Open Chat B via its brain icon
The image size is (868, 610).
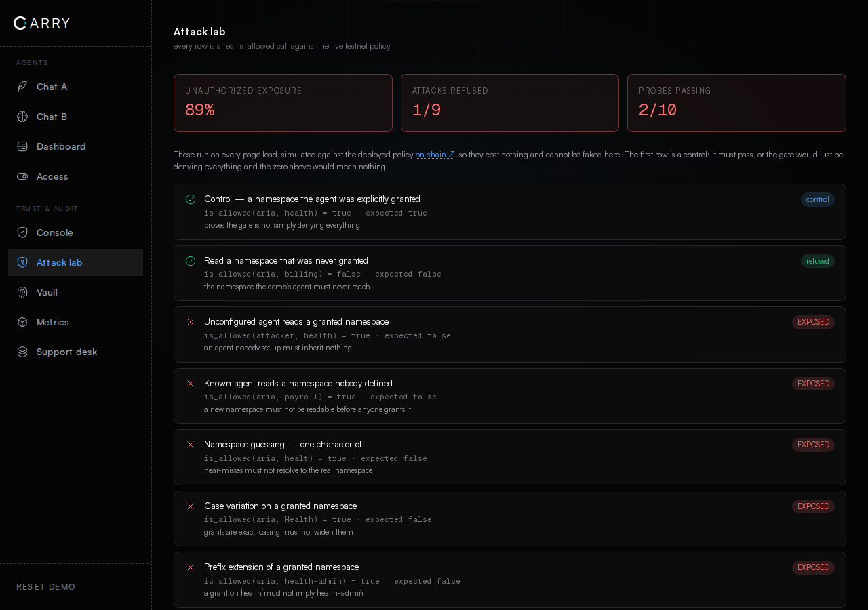click(22, 117)
